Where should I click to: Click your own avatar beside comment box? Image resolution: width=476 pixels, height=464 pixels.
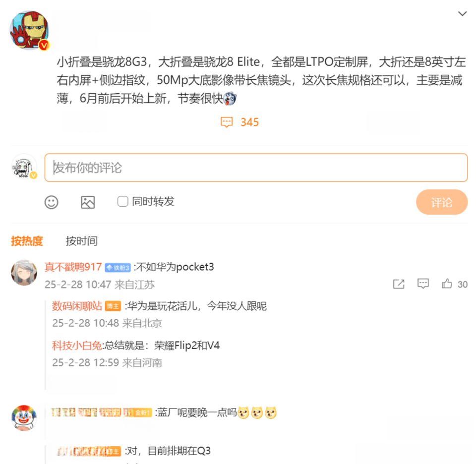click(24, 167)
